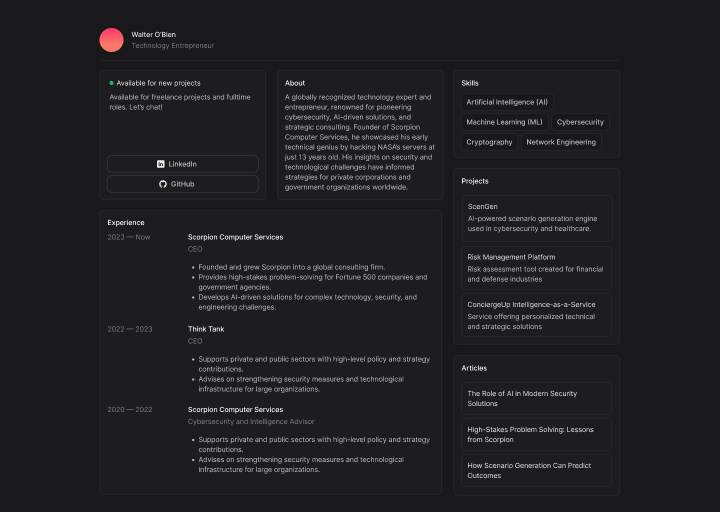Open the Risk Management Platform project
Viewport: 720px width, 512px height.
[x=536, y=268]
